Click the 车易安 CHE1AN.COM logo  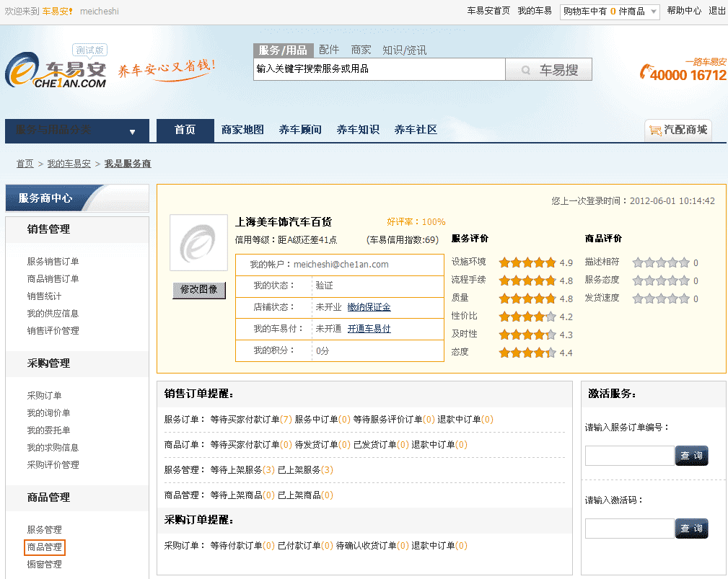(56, 70)
